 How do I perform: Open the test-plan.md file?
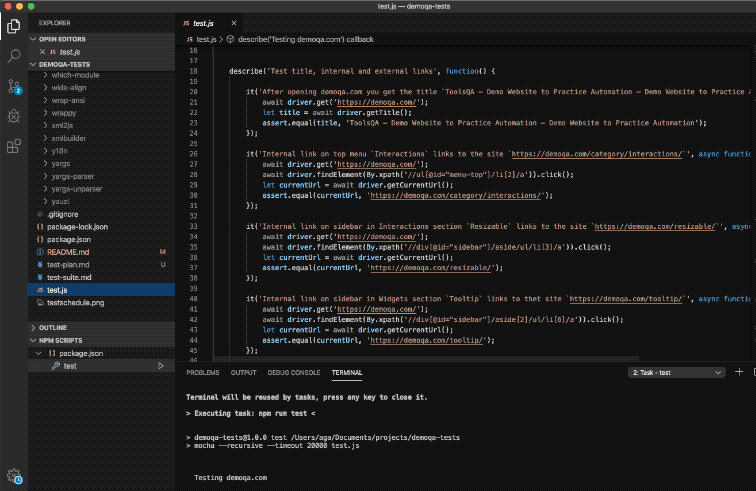(x=101, y=265)
